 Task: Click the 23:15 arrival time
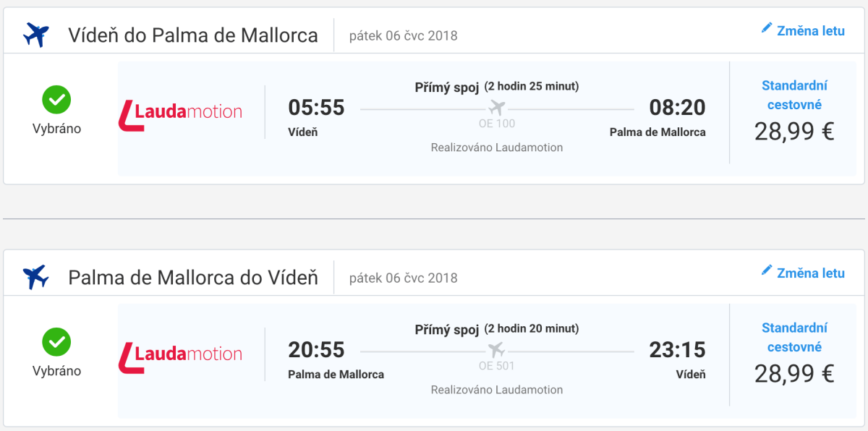pos(677,350)
